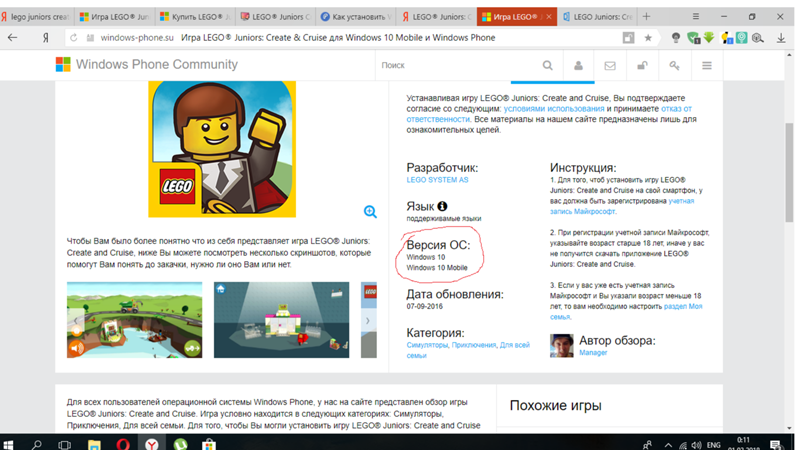800x450 pixels.
Task: Open the green shield adblock extension
Action: [x=693, y=38]
